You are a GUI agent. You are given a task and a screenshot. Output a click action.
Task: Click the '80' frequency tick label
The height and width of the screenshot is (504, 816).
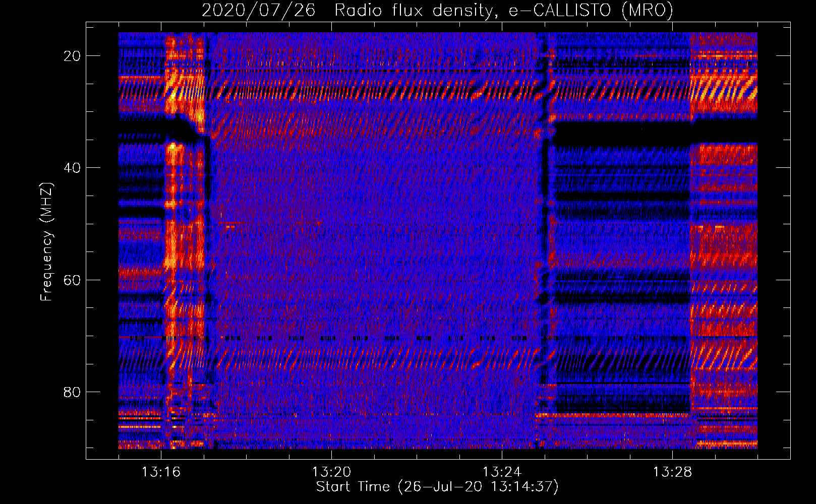click(72, 392)
